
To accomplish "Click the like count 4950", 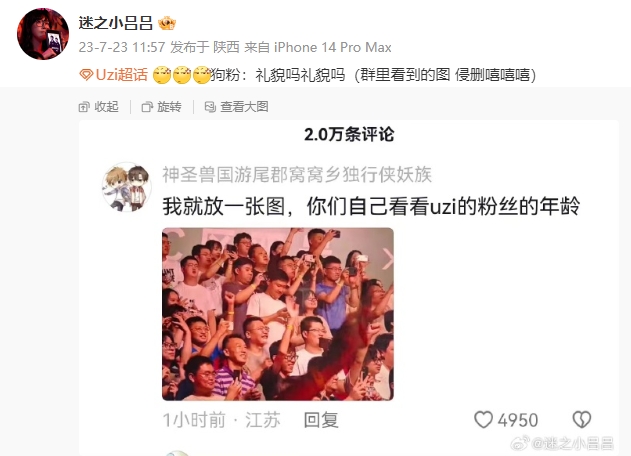I will coord(518,421).
